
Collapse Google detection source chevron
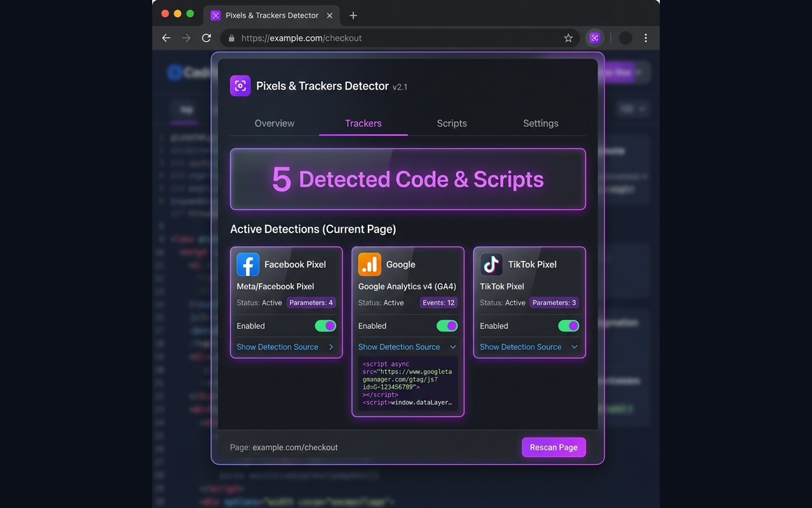click(452, 347)
